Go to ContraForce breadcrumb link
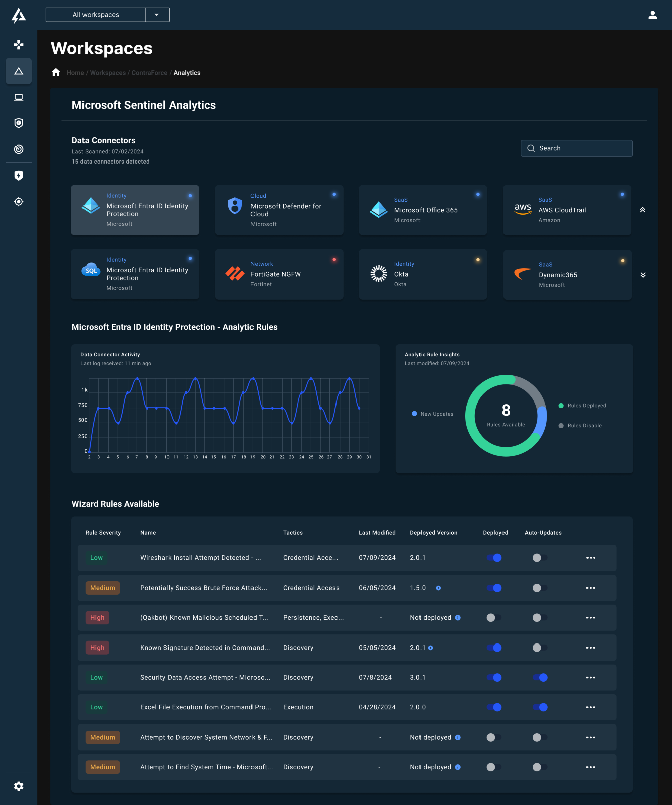The width and height of the screenshot is (672, 805). pos(149,73)
